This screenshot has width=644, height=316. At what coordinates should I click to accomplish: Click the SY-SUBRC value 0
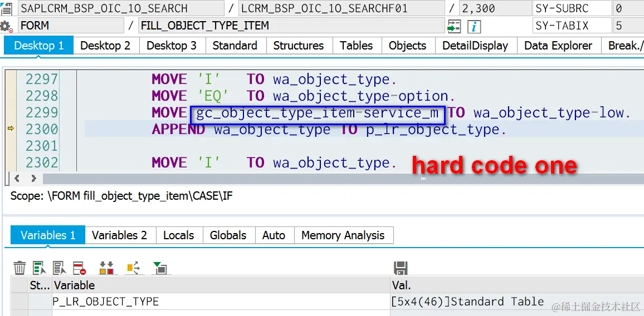628,8
